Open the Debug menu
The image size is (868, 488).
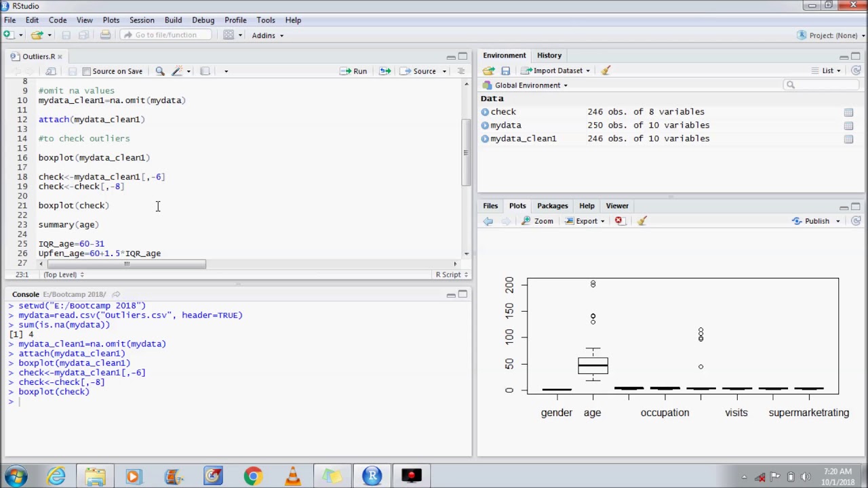point(203,20)
